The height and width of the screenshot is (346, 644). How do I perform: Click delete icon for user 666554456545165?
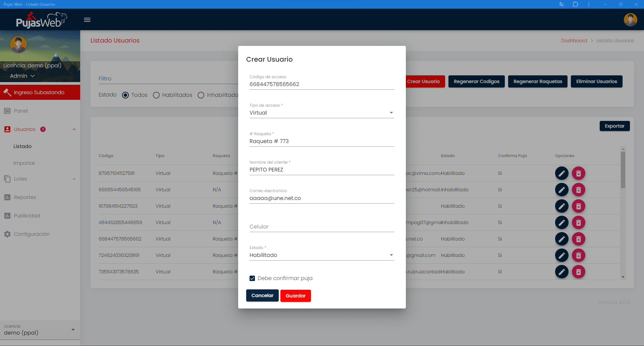[578, 190]
